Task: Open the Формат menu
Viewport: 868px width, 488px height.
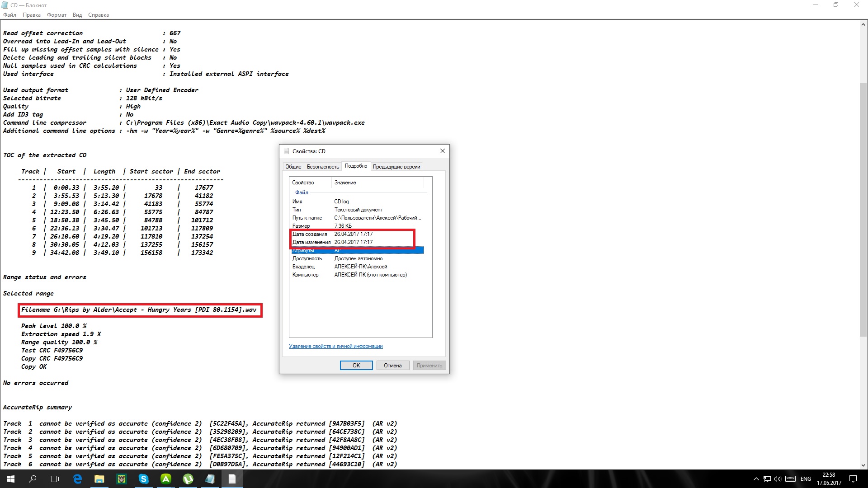Action: (57, 15)
